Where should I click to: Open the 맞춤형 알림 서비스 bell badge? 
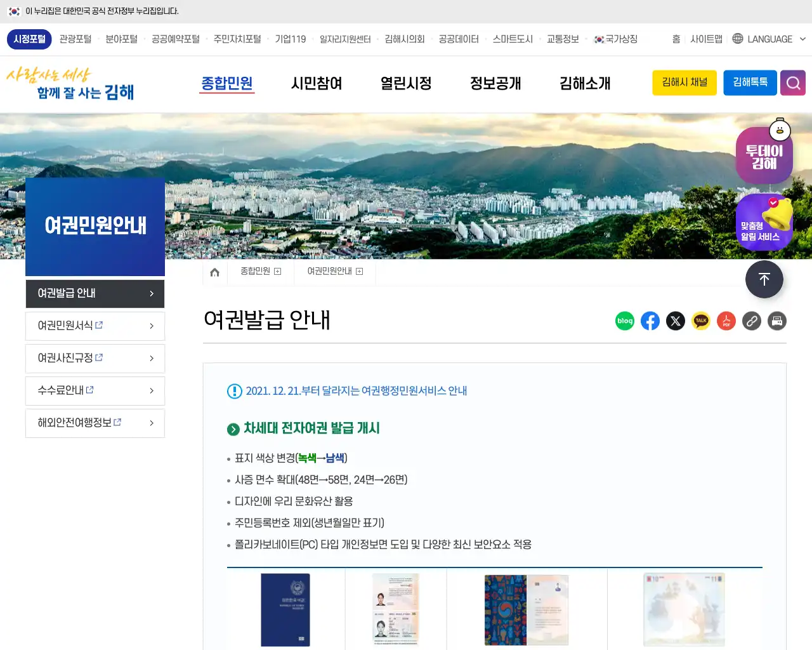pyautogui.click(x=764, y=222)
